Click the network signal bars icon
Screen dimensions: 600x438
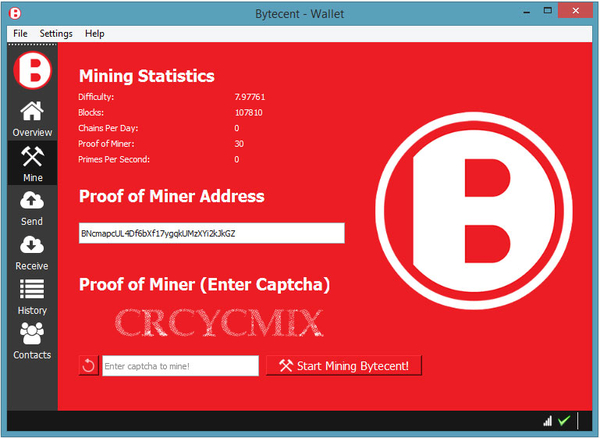click(547, 421)
